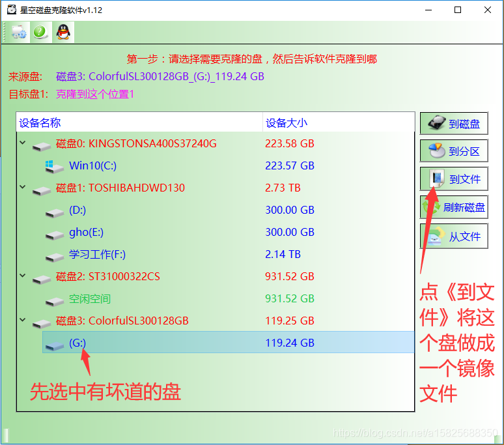Minimize the 星空磁盘克隆软件 window

[x=428, y=10]
